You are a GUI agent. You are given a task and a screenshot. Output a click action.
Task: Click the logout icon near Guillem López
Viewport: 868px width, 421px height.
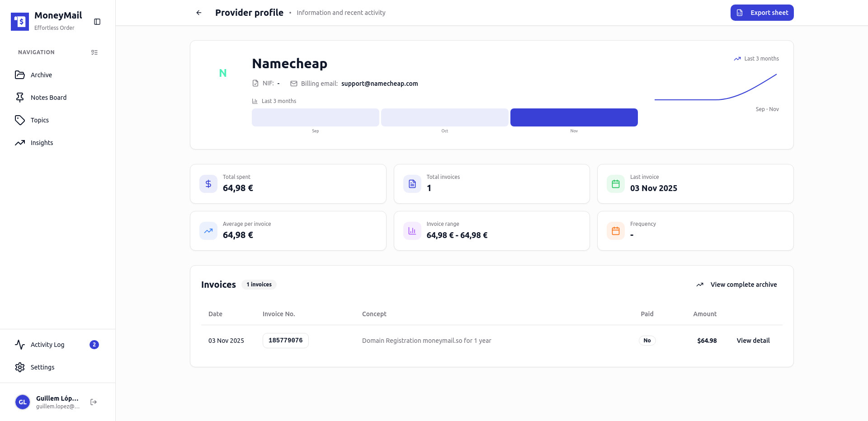[x=93, y=402]
